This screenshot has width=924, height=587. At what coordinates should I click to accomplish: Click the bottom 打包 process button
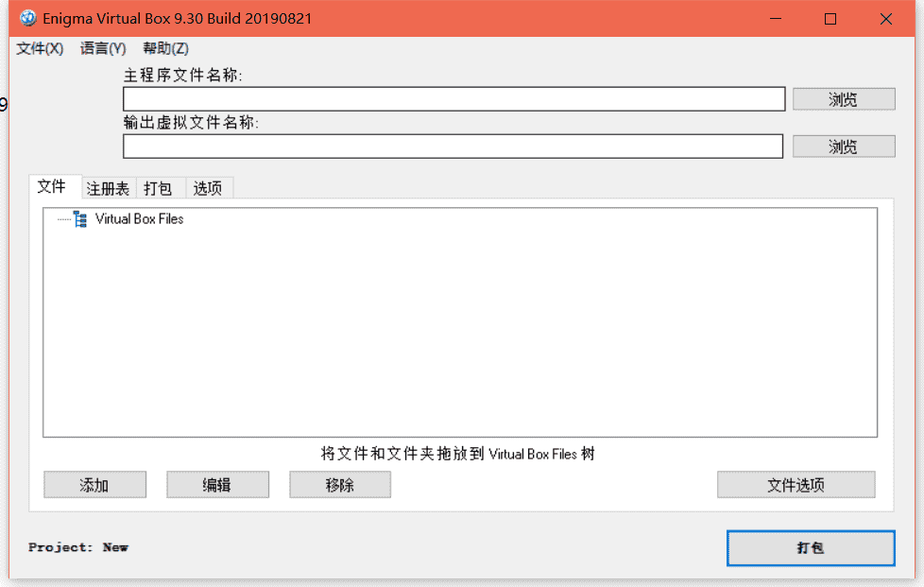811,548
